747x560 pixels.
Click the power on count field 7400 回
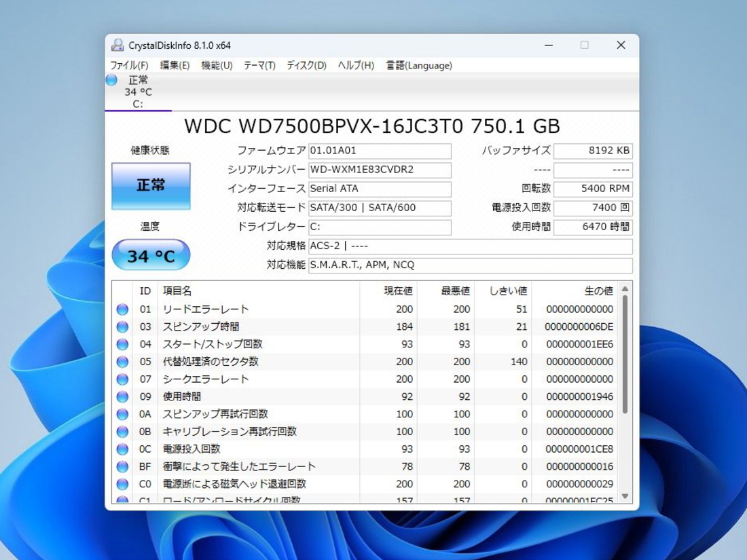pyautogui.click(x=593, y=208)
